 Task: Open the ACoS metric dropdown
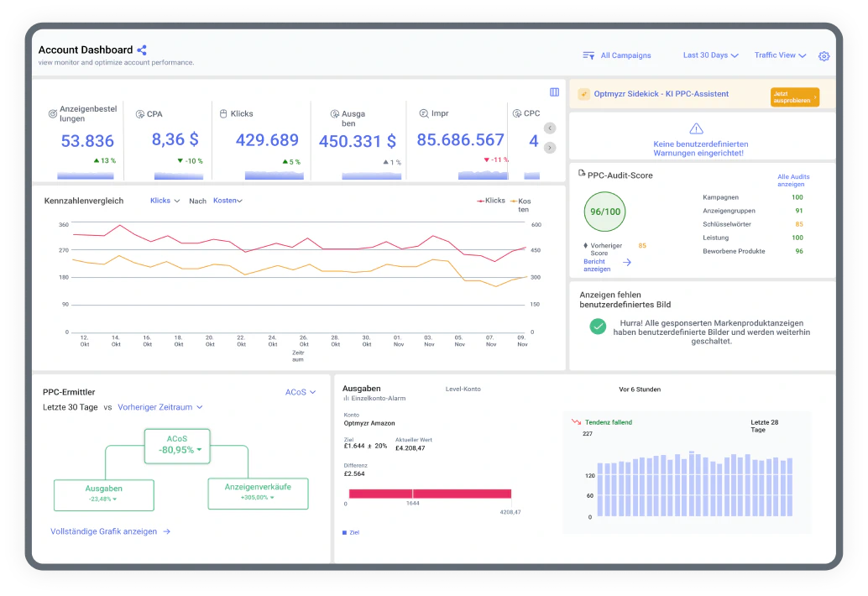[301, 392]
